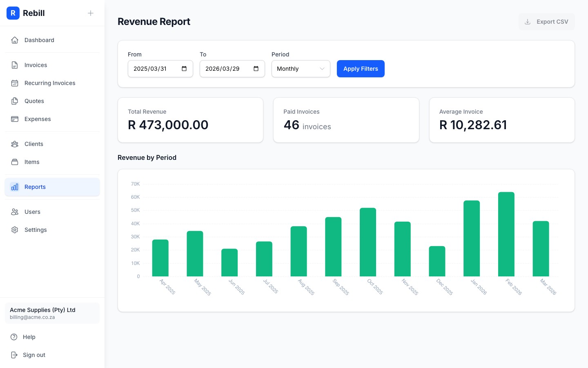Viewport: 588px width, 368px height.
Task: Open the From date picker
Action: coord(184,69)
